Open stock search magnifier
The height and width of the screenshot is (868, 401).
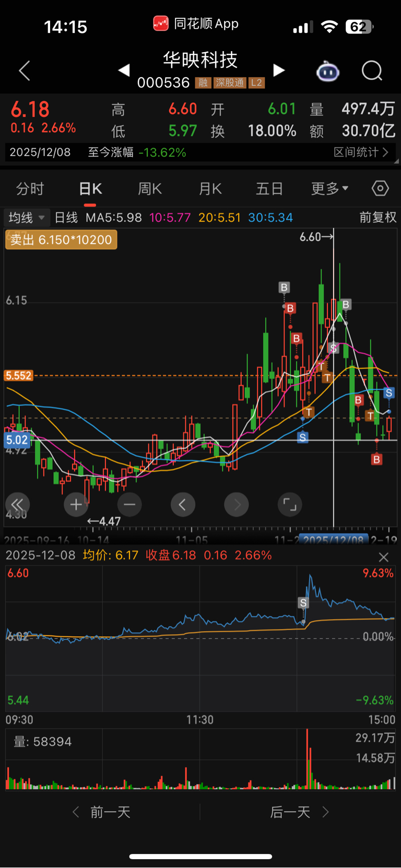click(372, 70)
